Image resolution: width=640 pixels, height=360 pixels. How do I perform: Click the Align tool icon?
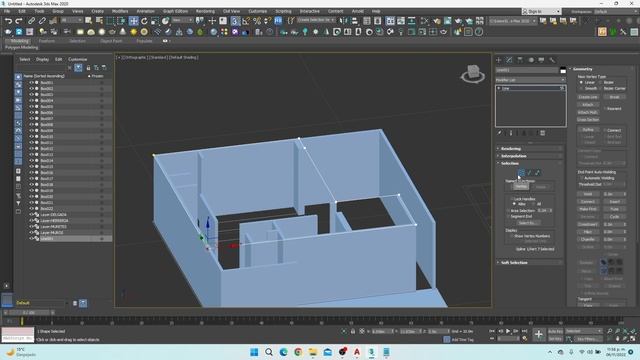[355, 21]
